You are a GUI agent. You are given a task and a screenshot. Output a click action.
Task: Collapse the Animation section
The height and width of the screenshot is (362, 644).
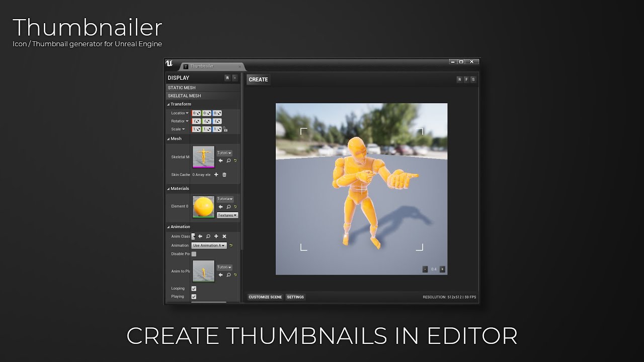[169, 227]
